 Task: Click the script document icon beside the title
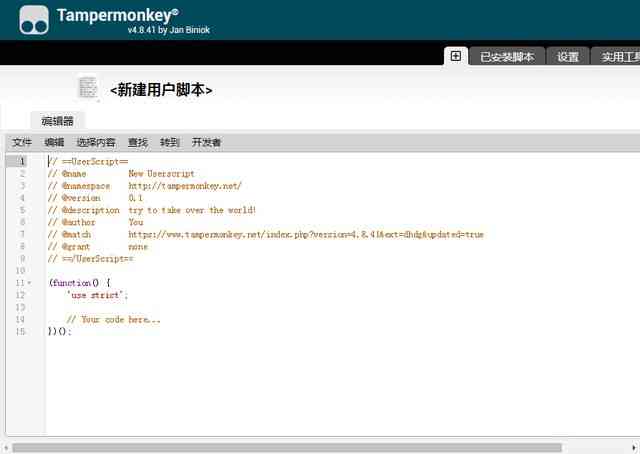point(88,87)
